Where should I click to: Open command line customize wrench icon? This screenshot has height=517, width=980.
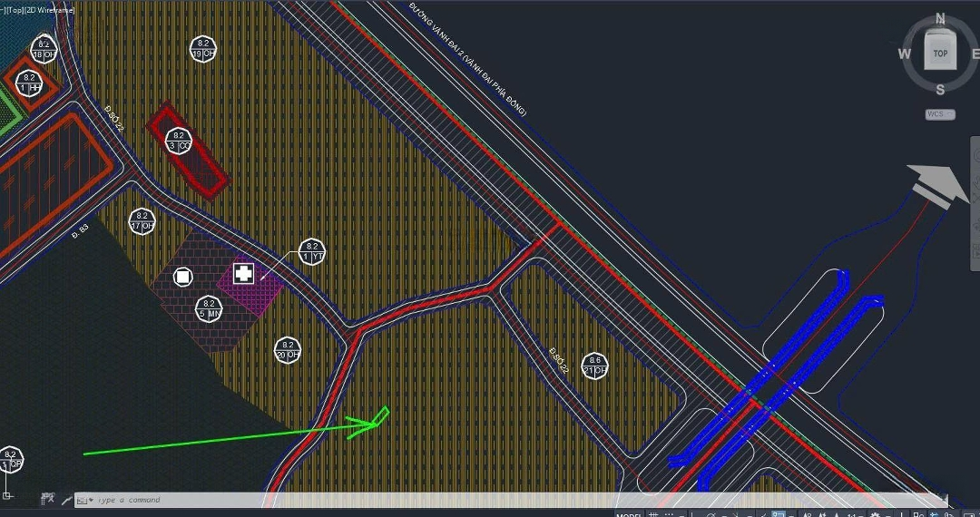pos(66,500)
